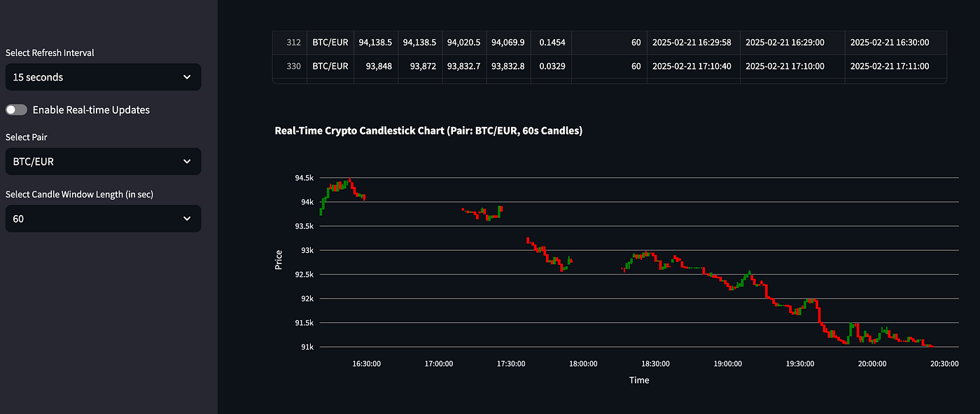Click the Select Pair label

(x=27, y=137)
